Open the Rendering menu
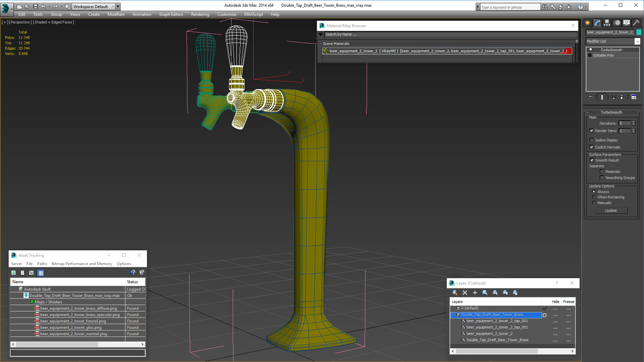644x362 pixels. [200, 14]
